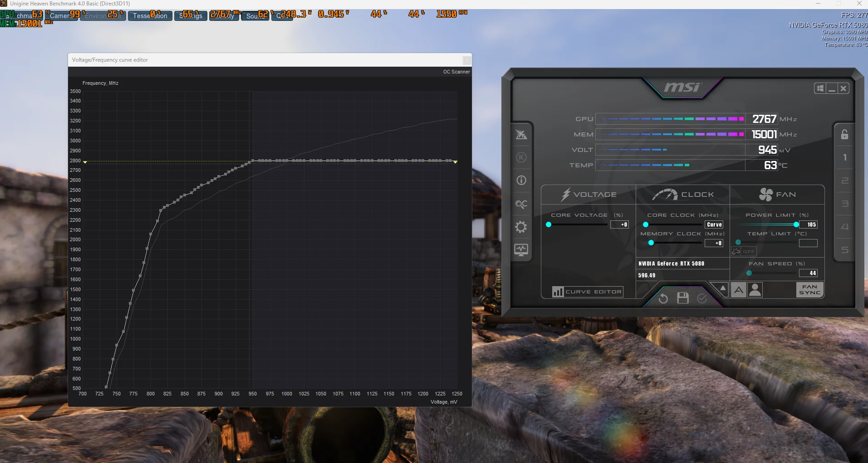The height and width of the screenshot is (463, 868).
Task: Open the Benchmark menu in Heaven
Action: 21,16
